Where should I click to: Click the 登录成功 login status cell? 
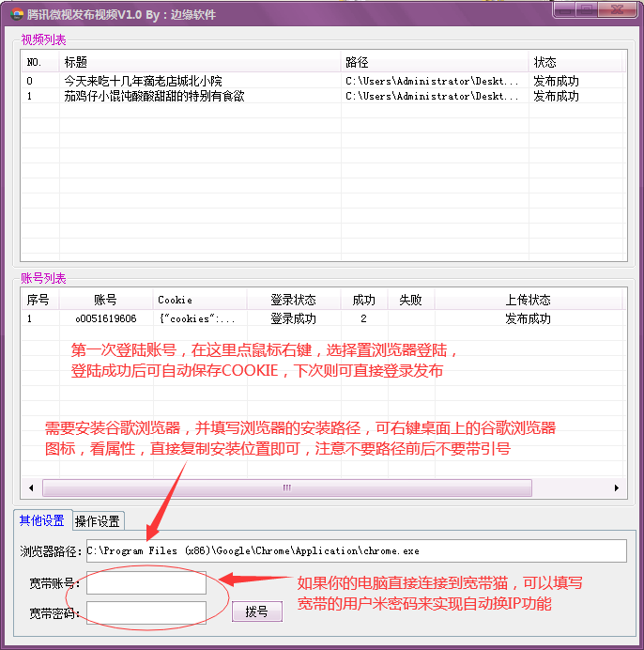(294, 318)
